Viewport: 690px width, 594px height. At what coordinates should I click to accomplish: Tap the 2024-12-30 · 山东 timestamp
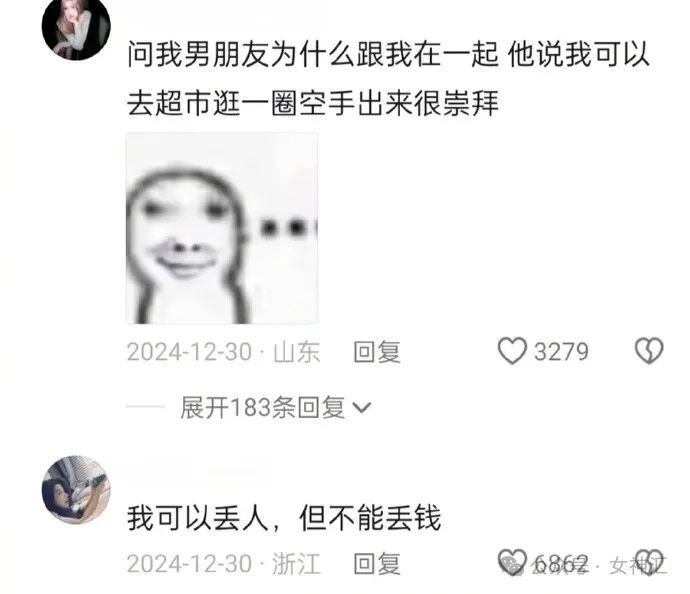tap(224, 352)
